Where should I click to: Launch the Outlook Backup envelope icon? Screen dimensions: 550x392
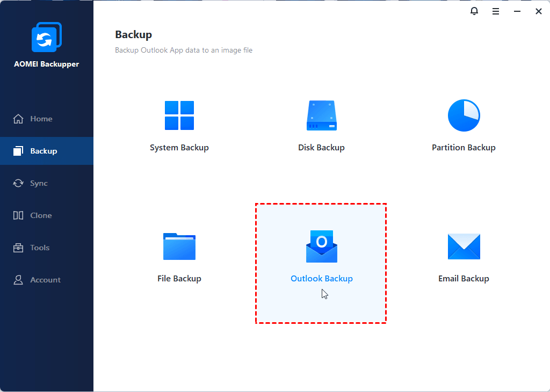pos(322,246)
